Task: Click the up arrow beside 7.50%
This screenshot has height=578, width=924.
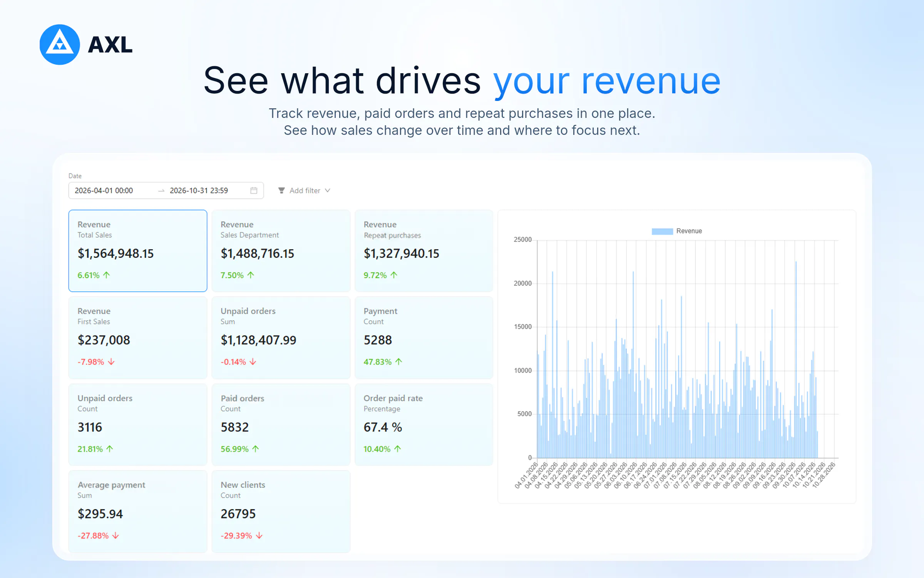Action: tap(251, 275)
